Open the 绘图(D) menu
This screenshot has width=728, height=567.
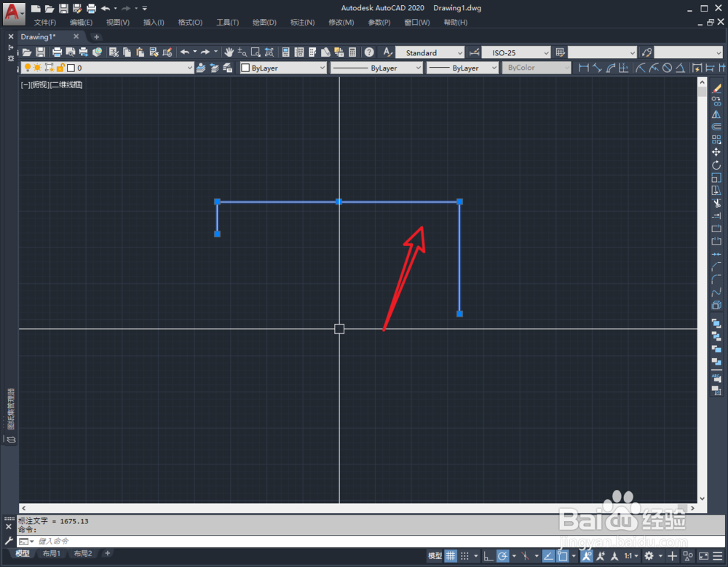[265, 23]
